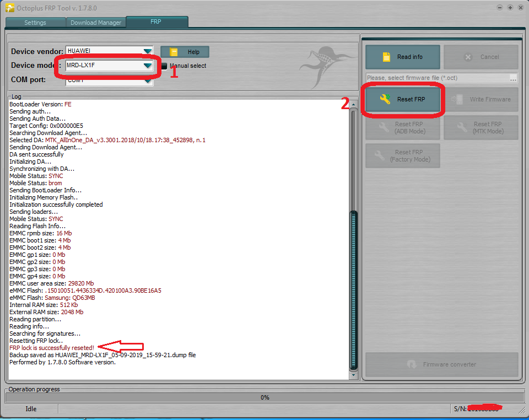Click the Help button
This screenshot has width=529, height=420.
click(x=185, y=52)
